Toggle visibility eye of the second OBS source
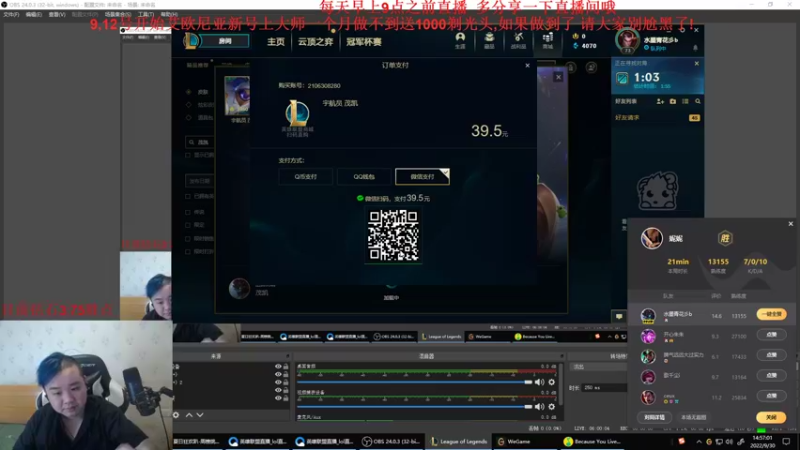800x450 pixels. (x=278, y=374)
